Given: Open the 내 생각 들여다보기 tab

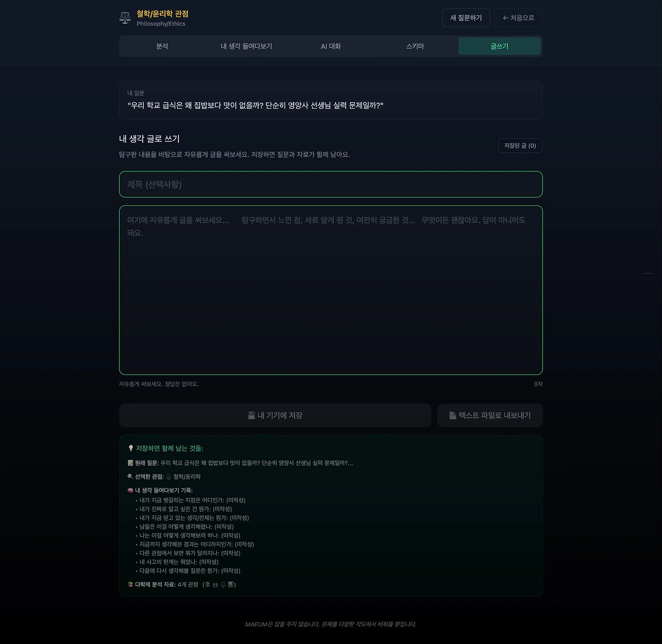Looking at the screenshot, I should [x=246, y=46].
